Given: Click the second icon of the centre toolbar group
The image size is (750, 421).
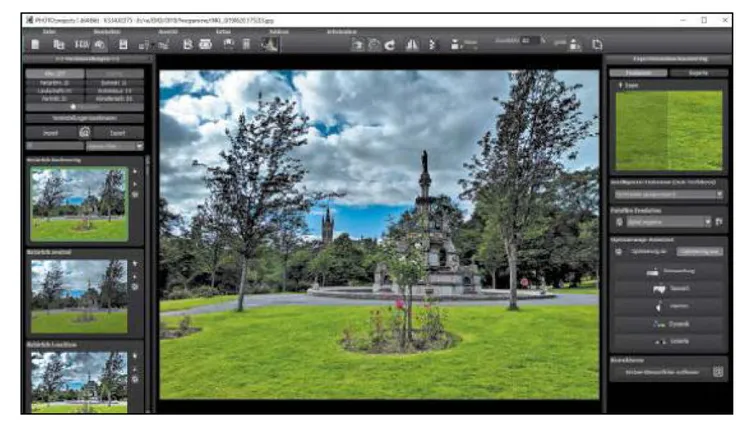Looking at the screenshot, I should pos(374,45).
